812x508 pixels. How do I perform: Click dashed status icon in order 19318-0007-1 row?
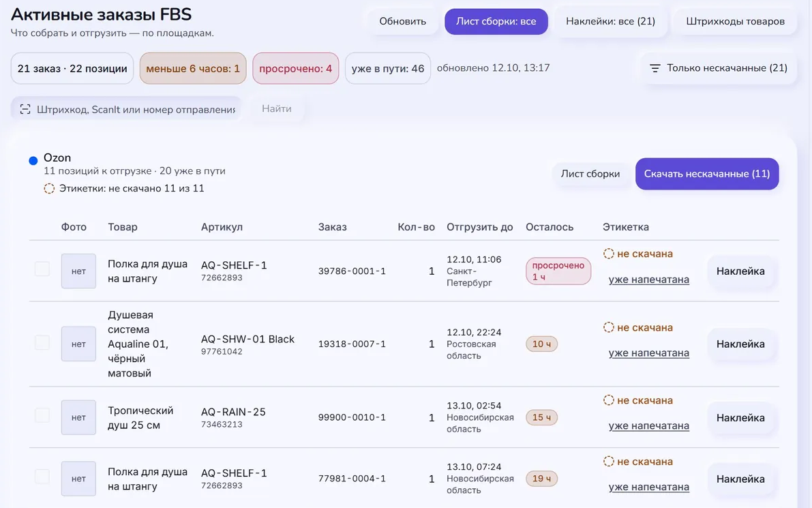pyautogui.click(x=608, y=327)
